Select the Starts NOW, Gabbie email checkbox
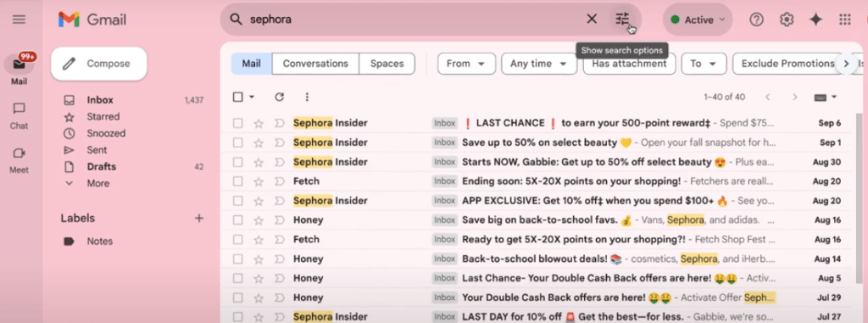The width and height of the screenshot is (868, 323). [238, 162]
